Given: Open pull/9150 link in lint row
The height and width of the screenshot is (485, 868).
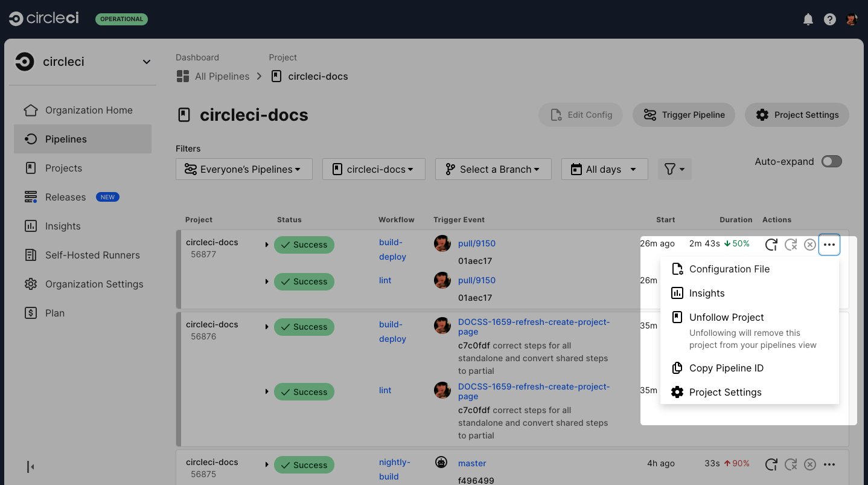Looking at the screenshot, I should pos(477,280).
